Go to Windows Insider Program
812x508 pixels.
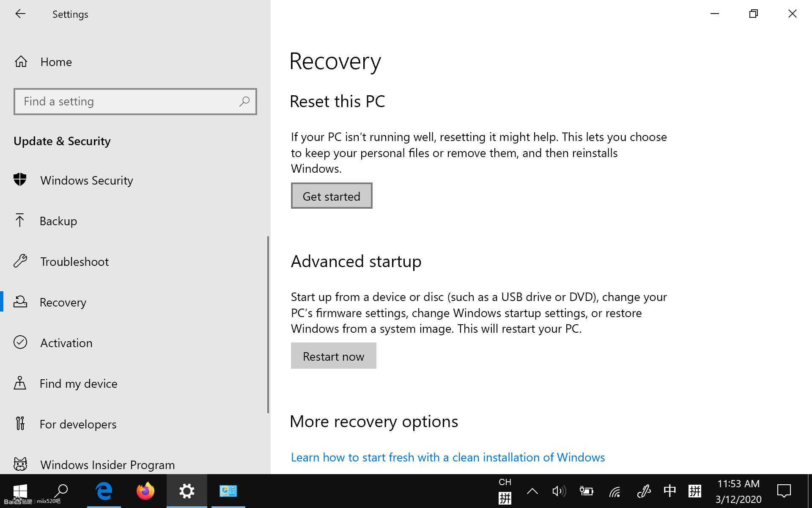pos(107,464)
